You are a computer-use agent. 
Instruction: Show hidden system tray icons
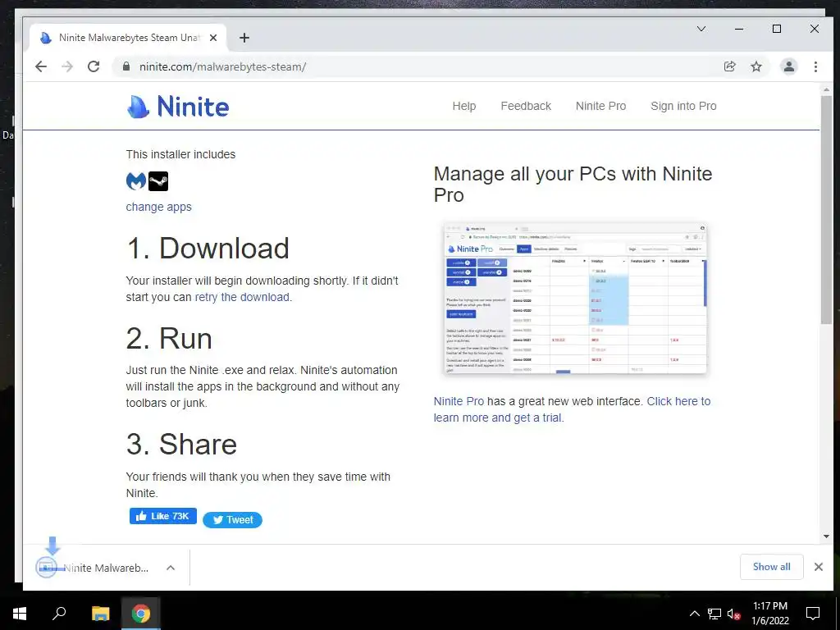694,614
